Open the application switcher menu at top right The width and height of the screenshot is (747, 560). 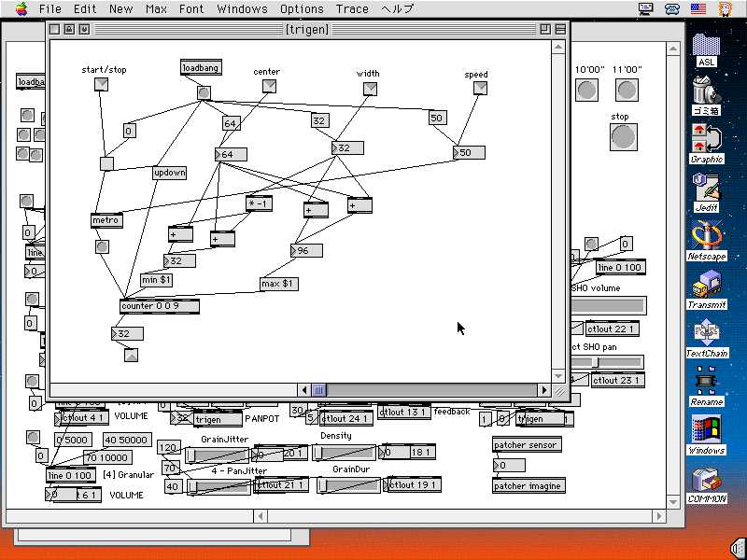click(x=724, y=8)
